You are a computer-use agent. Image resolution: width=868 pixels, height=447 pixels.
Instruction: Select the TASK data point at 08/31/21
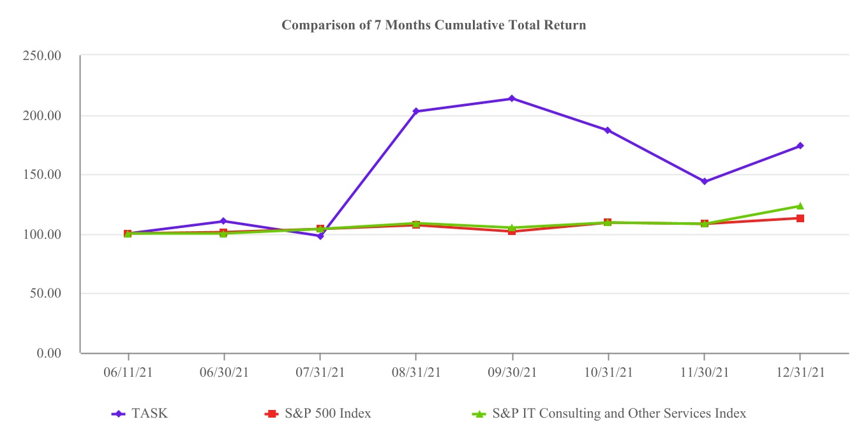[x=416, y=111]
